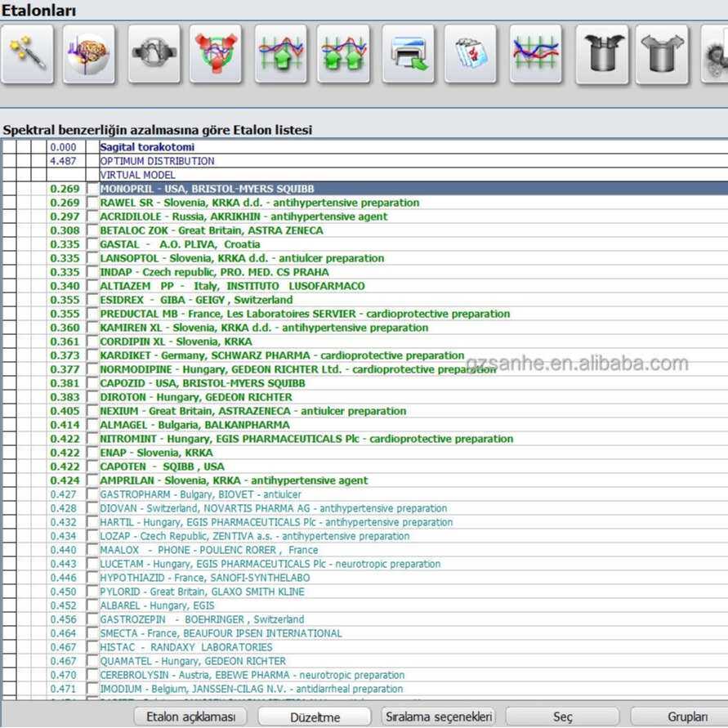Screen dimensions: 728x728
Task: Click the magic wand toolbar icon
Action: (x=27, y=54)
